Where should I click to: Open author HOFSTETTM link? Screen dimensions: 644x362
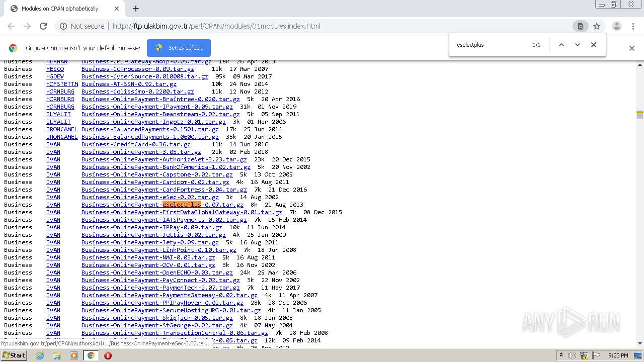tap(62, 84)
